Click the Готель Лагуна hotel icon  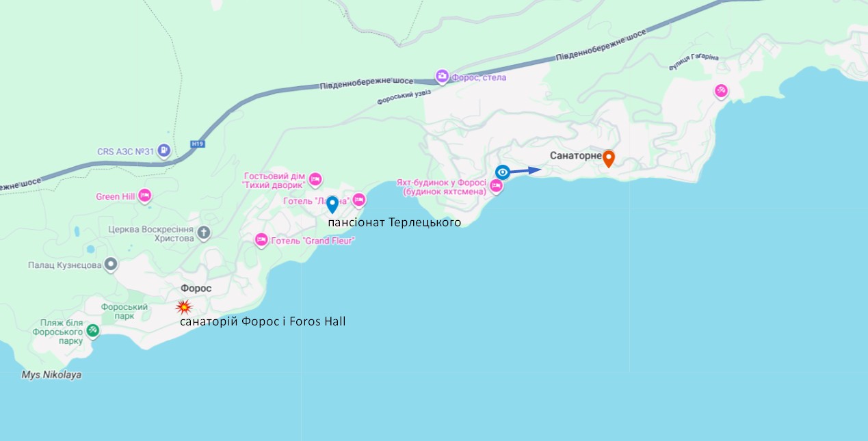pyautogui.click(x=358, y=200)
